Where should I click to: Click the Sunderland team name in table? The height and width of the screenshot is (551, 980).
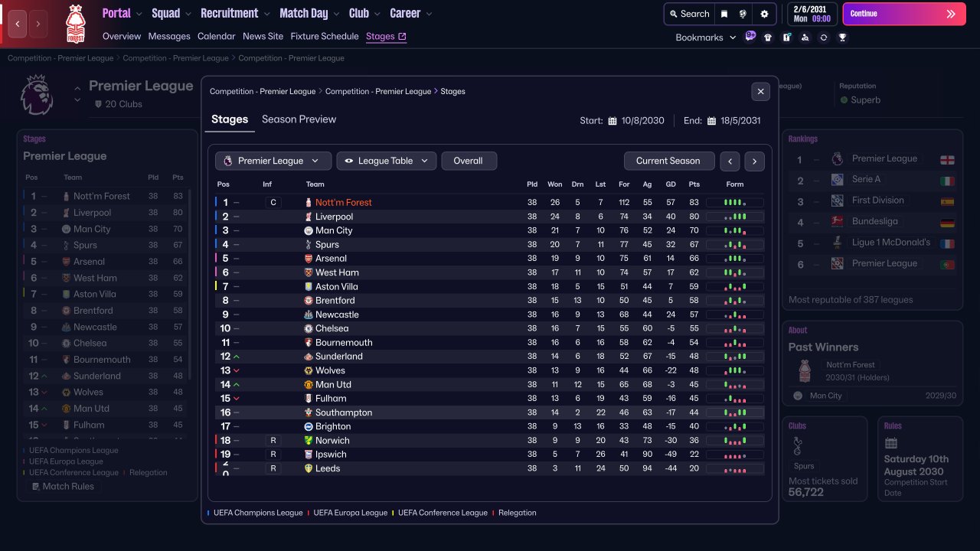click(339, 357)
